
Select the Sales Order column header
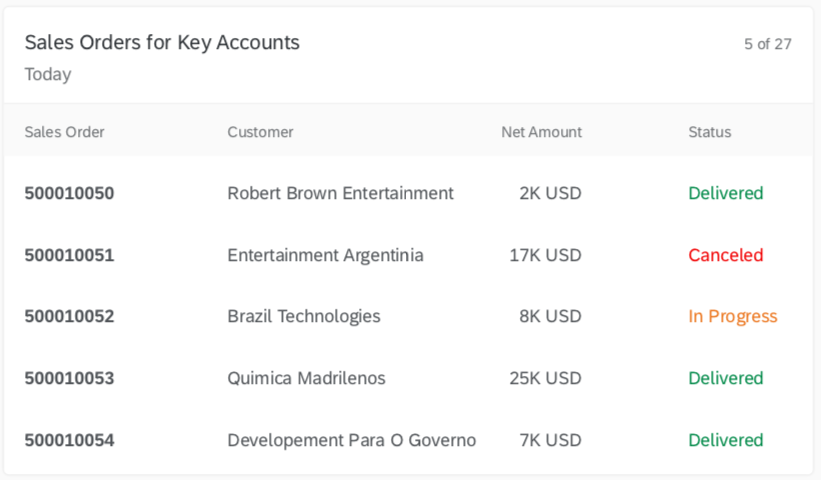click(64, 132)
